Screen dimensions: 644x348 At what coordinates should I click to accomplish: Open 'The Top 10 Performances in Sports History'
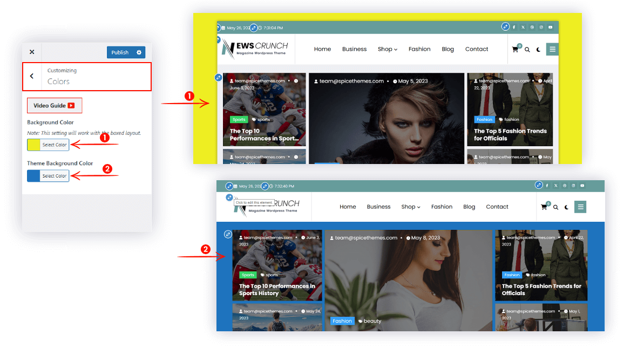[x=277, y=289]
